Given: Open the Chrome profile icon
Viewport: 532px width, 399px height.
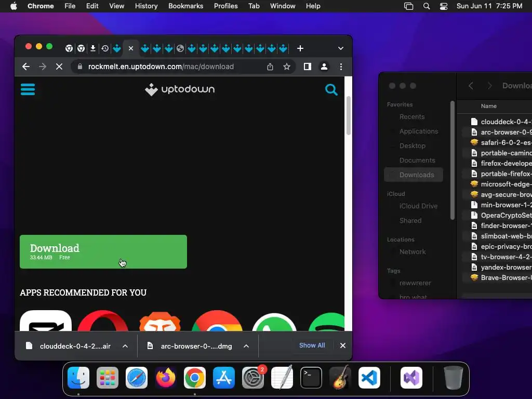Looking at the screenshot, I should (x=324, y=66).
